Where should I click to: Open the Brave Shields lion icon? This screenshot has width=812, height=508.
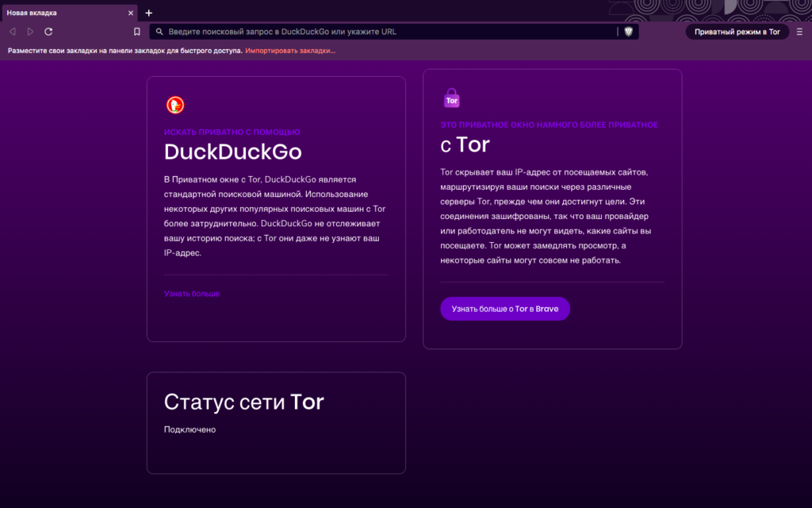point(629,32)
